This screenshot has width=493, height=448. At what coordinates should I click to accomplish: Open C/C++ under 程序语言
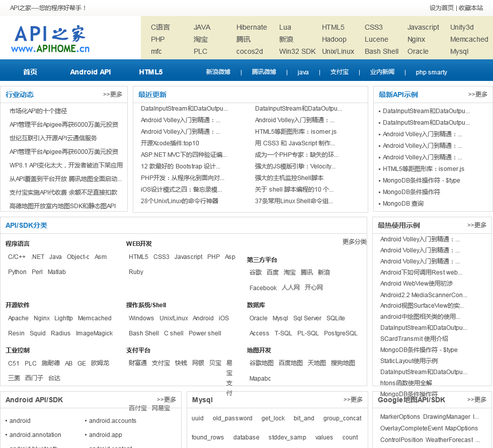(x=17, y=256)
